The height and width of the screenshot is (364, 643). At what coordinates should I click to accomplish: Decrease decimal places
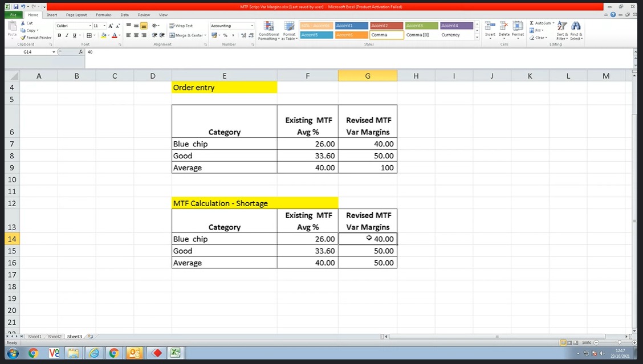(x=251, y=36)
